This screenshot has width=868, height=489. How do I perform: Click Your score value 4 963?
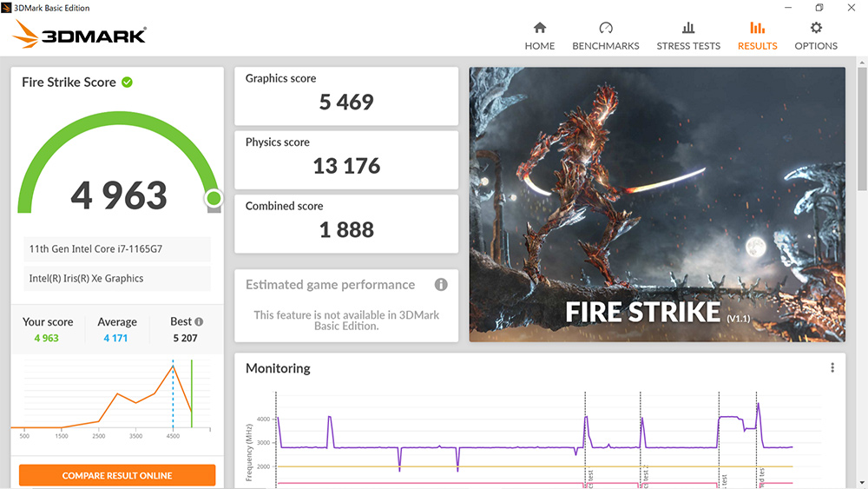[x=47, y=338]
